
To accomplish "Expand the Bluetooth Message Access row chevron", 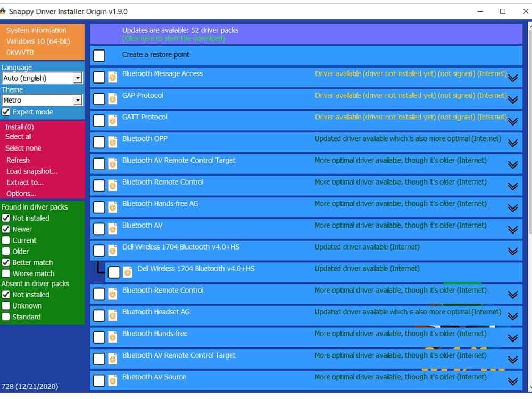I will pos(513,78).
